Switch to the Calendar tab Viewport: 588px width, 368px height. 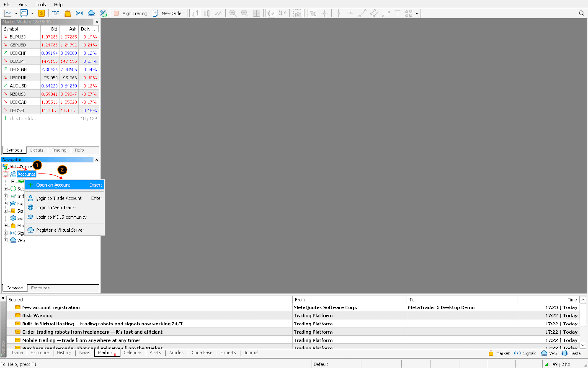click(132, 353)
